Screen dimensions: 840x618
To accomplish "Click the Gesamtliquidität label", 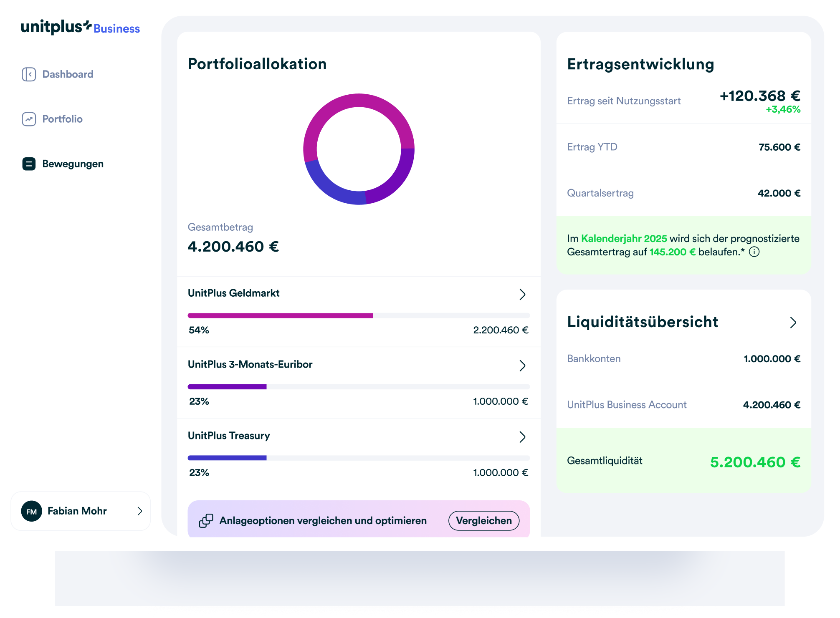I will (605, 461).
